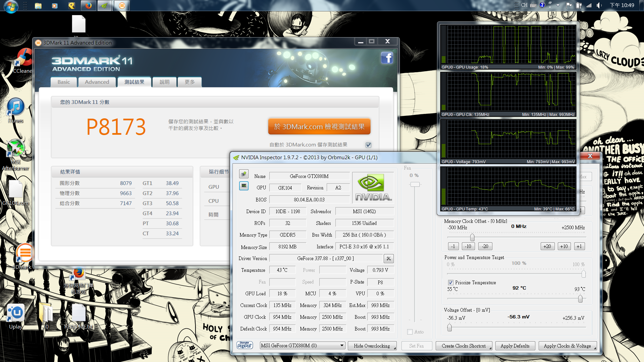The height and width of the screenshot is (362, 644).
Task: Open GPU selection dropdown MSI GeForce GTX880M
Action: (303, 346)
